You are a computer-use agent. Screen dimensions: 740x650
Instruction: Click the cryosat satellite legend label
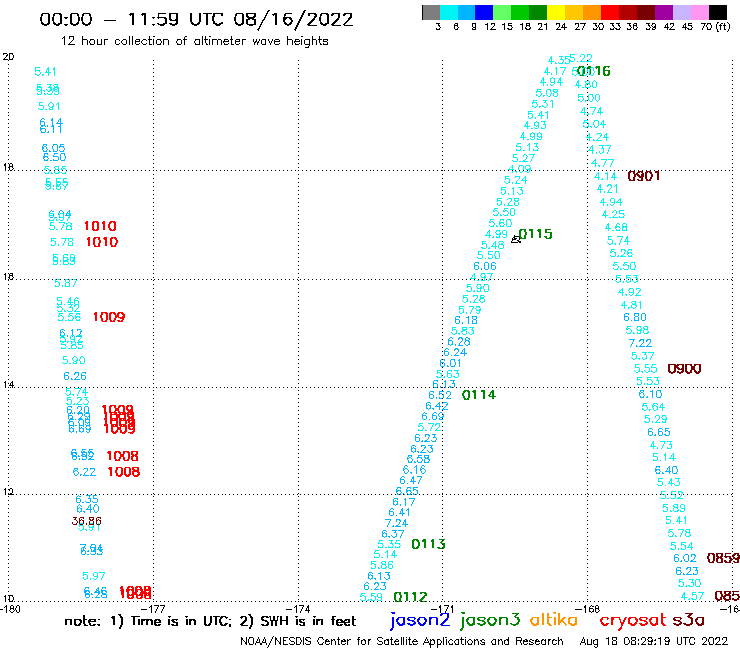coord(633,621)
